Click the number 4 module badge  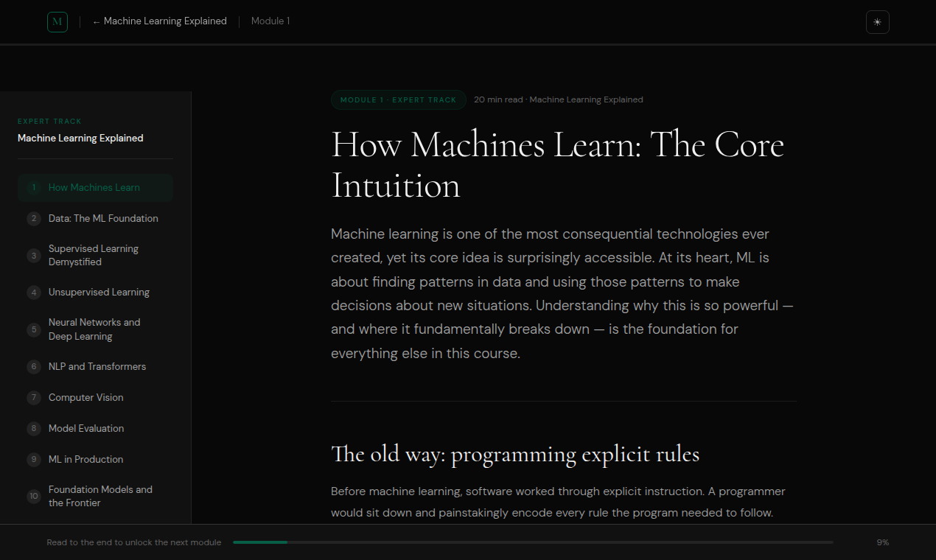click(x=33, y=293)
